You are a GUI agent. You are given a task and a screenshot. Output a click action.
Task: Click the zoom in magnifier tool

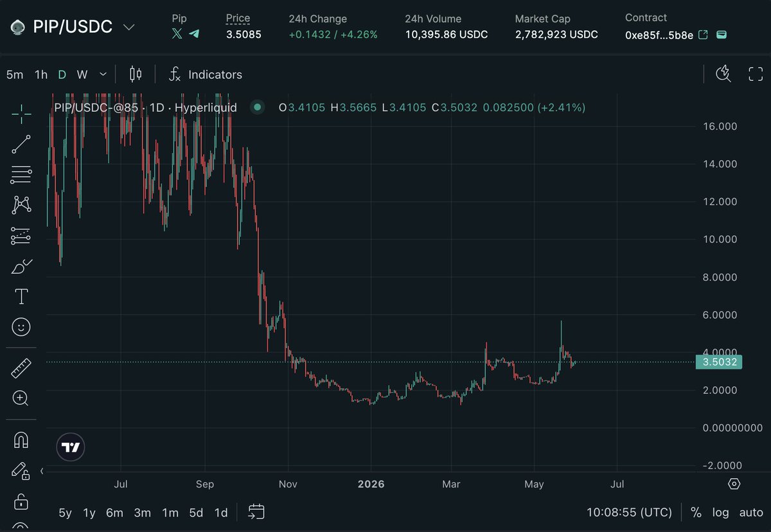click(x=21, y=398)
